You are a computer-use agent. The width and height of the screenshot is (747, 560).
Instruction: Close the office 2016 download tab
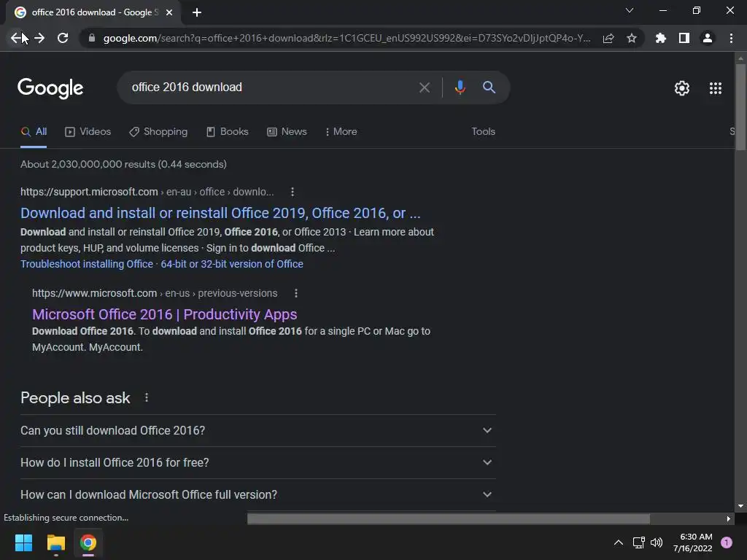click(x=169, y=12)
